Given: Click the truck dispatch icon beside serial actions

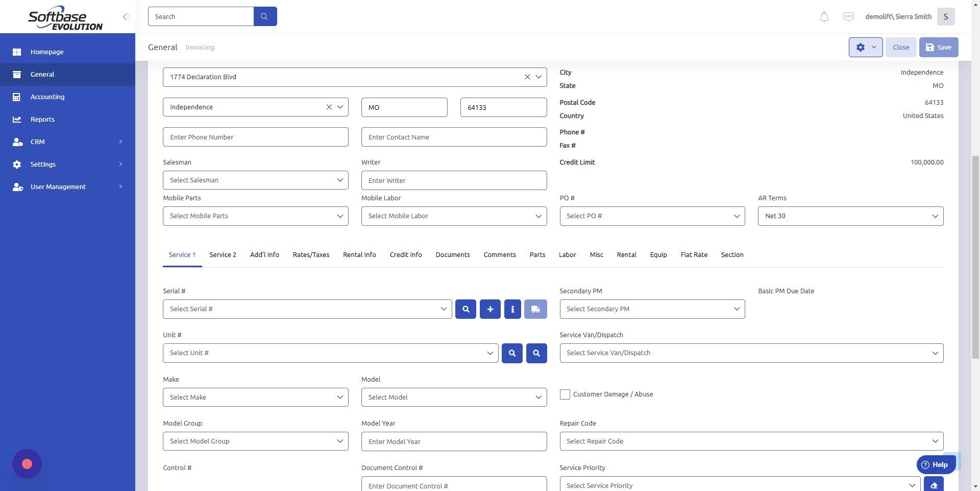Looking at the screenshot, I should tap(535, 309).
